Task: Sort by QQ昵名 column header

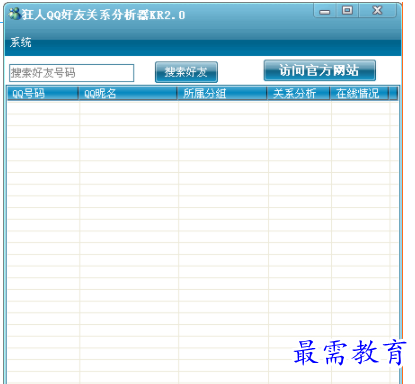Action: click(x=128, y=93)
